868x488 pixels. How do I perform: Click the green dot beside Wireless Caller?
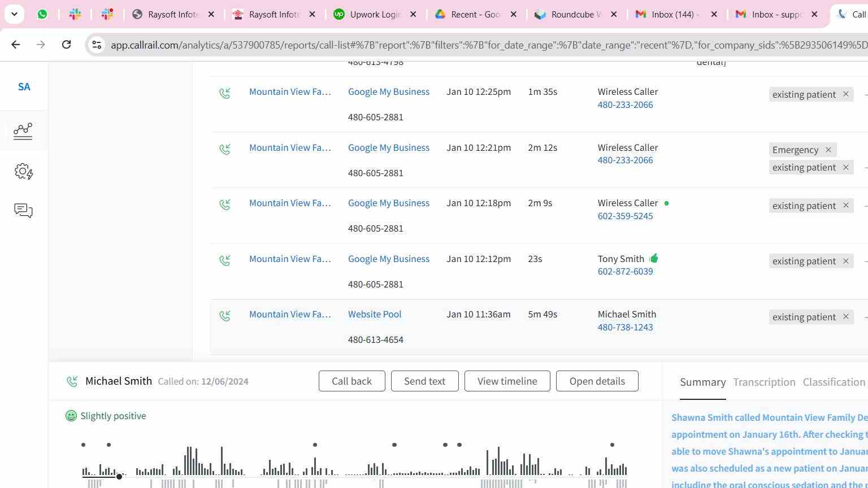click(x=666, y=203)
